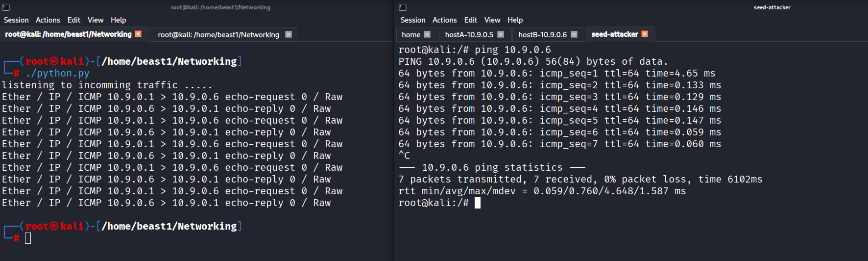
Task: Click the seed-attacker window terminal icon
Action: pyautogui.click(x=403, y=7)
